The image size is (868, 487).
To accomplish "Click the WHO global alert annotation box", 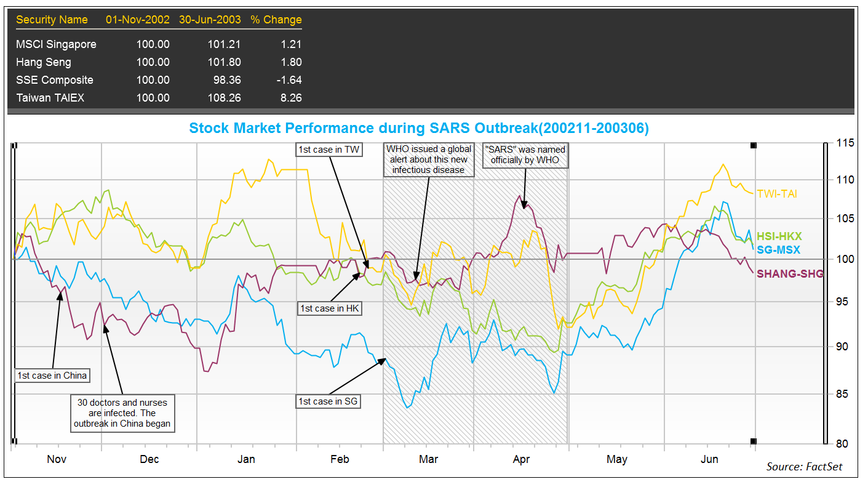I will (429, 159).
